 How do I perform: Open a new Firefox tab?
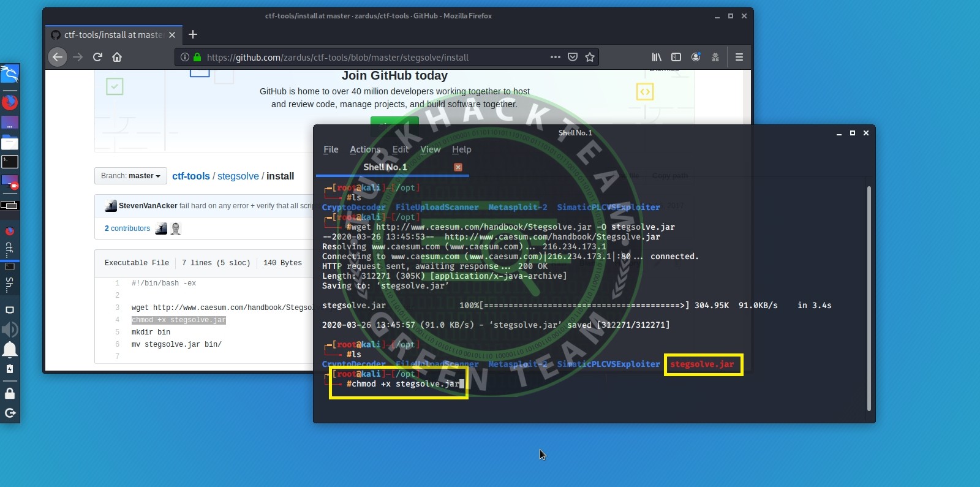(193, 34)
